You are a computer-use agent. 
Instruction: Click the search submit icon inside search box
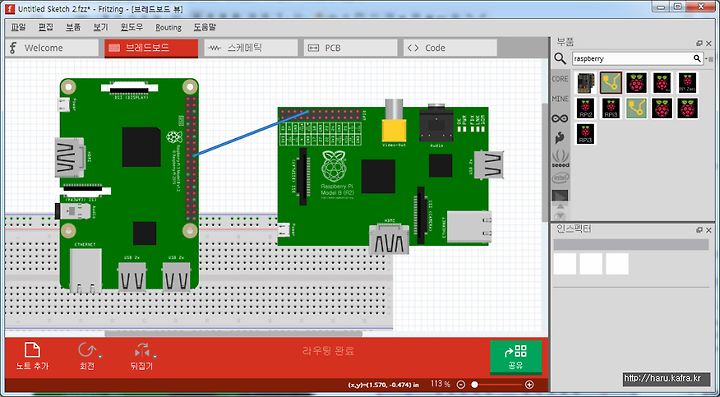[x=697, y=58]
